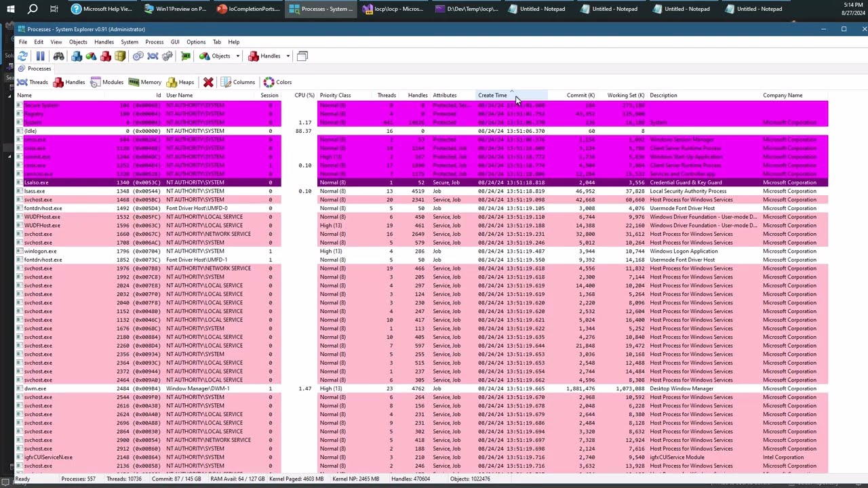The image size is (868, 488).
Task: Open Modules for the selected process
Action: coord(107,82)
